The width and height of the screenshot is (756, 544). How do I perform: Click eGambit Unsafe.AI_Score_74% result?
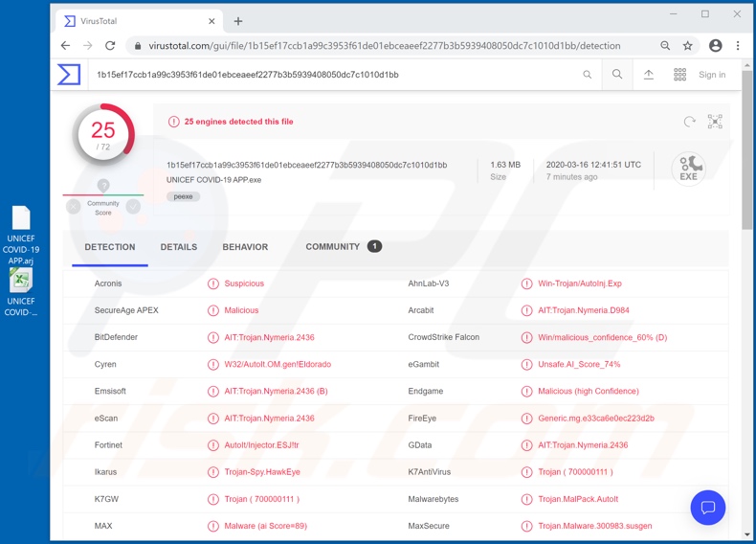pos(579,365)
